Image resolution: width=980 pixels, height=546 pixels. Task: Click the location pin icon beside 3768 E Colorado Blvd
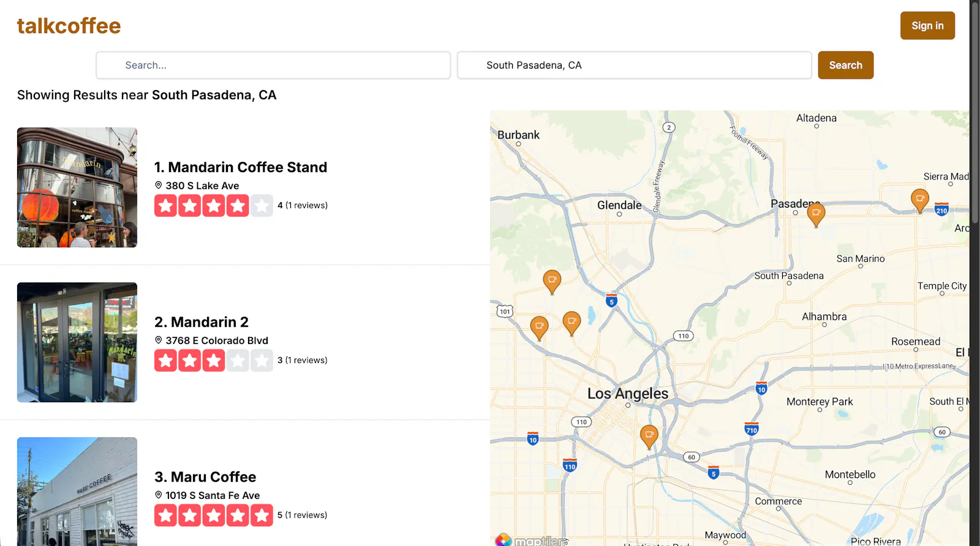click(159, 340)
